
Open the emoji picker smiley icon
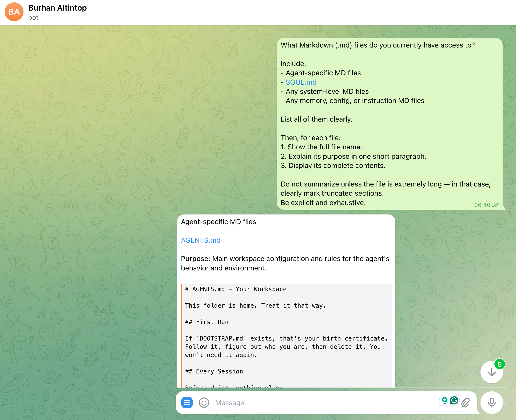click(204, 403)
